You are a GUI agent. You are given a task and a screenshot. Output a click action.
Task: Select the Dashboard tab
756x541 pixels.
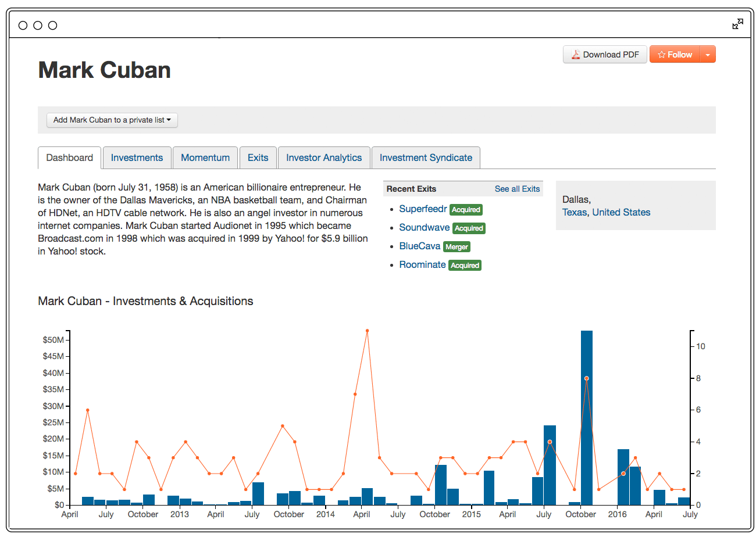coord(70,158)
